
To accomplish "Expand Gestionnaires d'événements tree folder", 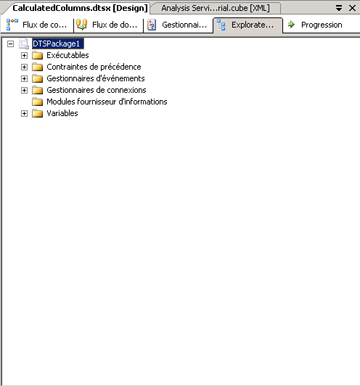I will 24,79.
